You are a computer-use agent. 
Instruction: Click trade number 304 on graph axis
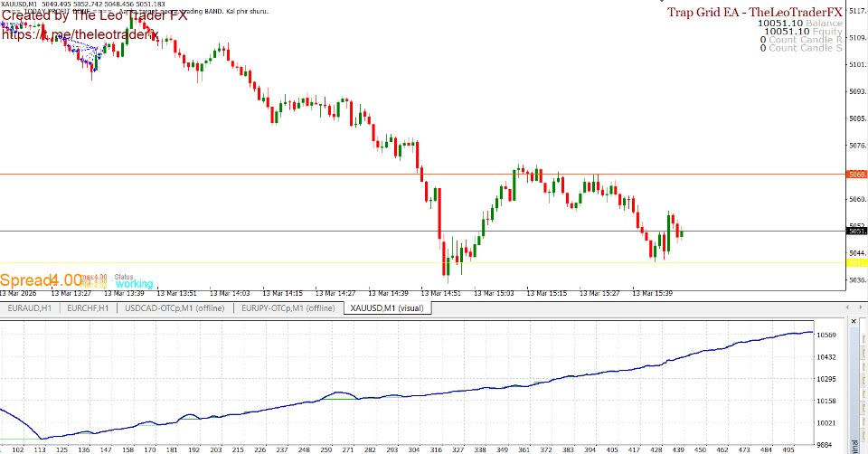click(x=414, y=449)
